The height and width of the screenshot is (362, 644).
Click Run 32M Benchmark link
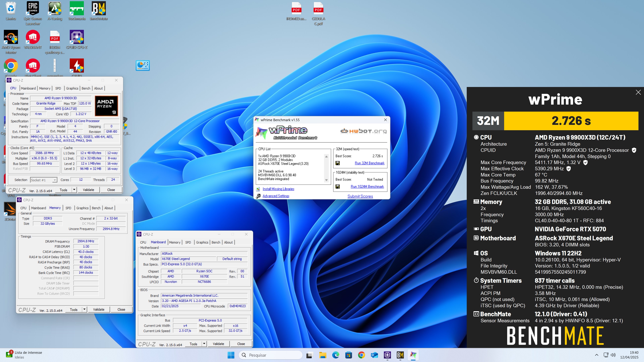click(369, 163)
